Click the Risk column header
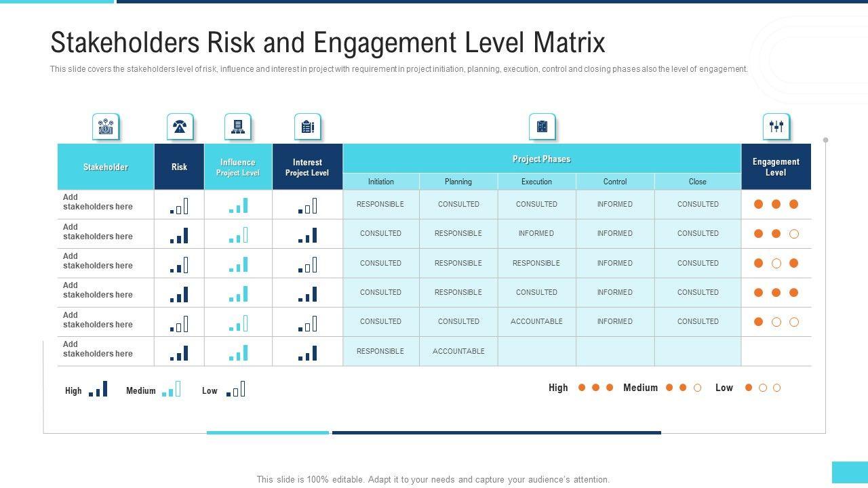 [179, 167]
